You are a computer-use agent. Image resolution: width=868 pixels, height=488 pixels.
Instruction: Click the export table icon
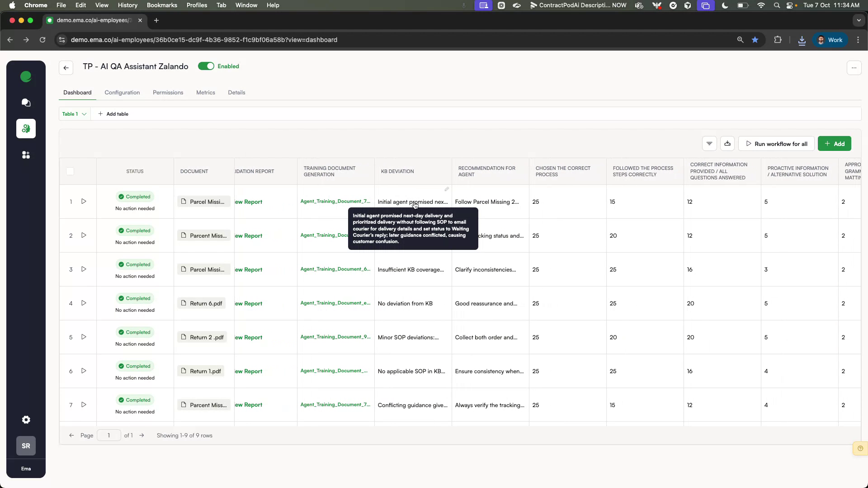727,143
